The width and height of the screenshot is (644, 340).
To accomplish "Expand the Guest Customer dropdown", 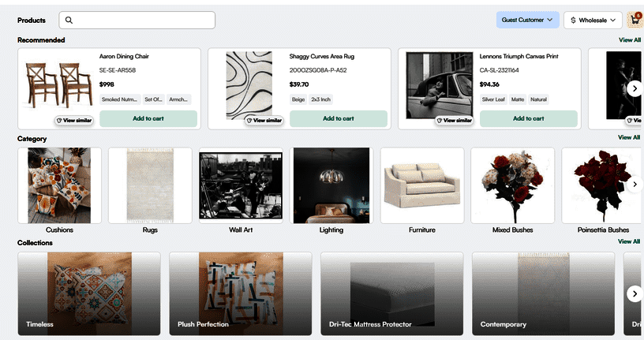I will pos(527,20).
